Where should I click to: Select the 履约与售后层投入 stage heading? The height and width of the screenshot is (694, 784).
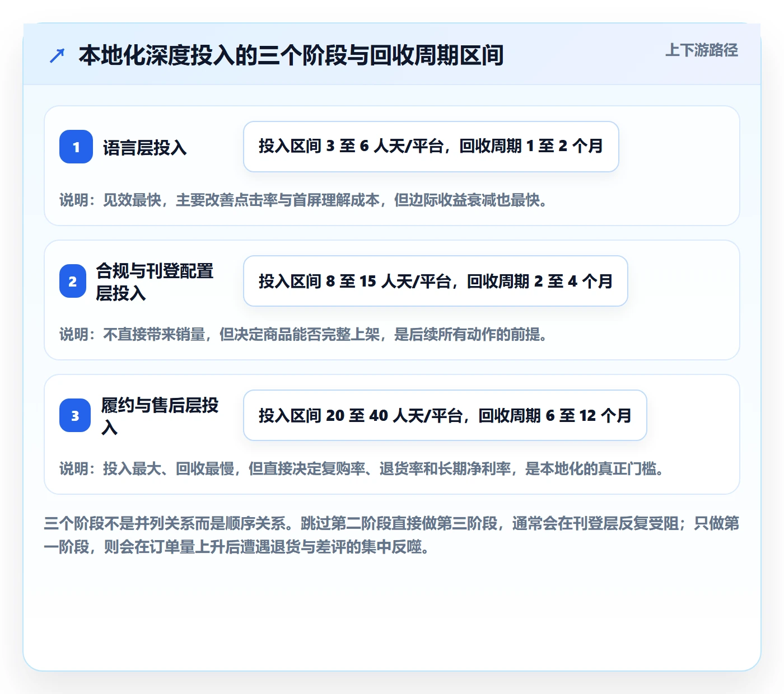[160, 416]
